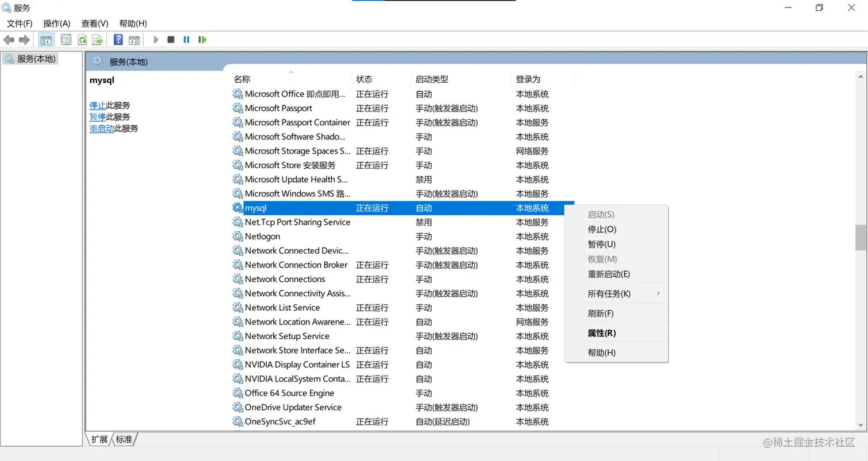Open the 查看(V) menu
868x461 pixels.
pos(95,24)
